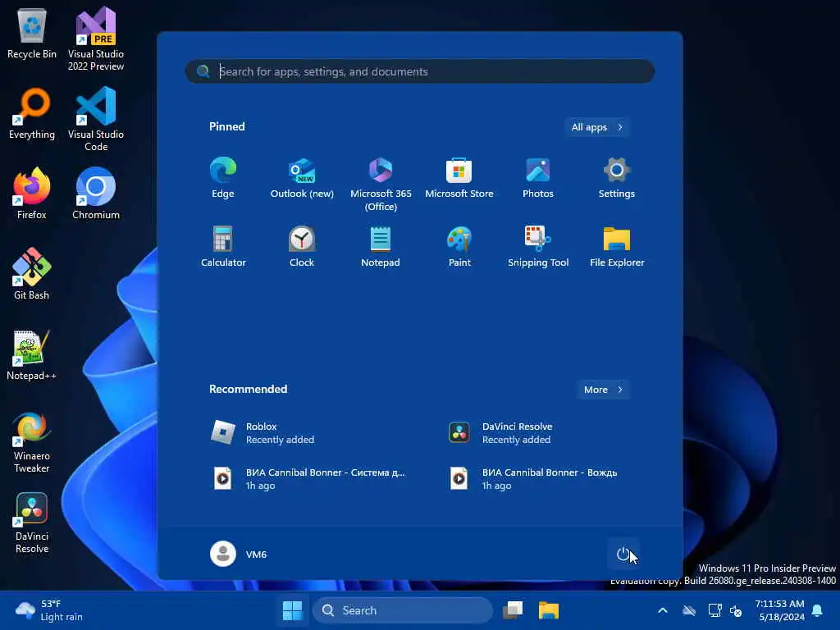Open the Paint app
840x630 pixels.
pos(459,247)
